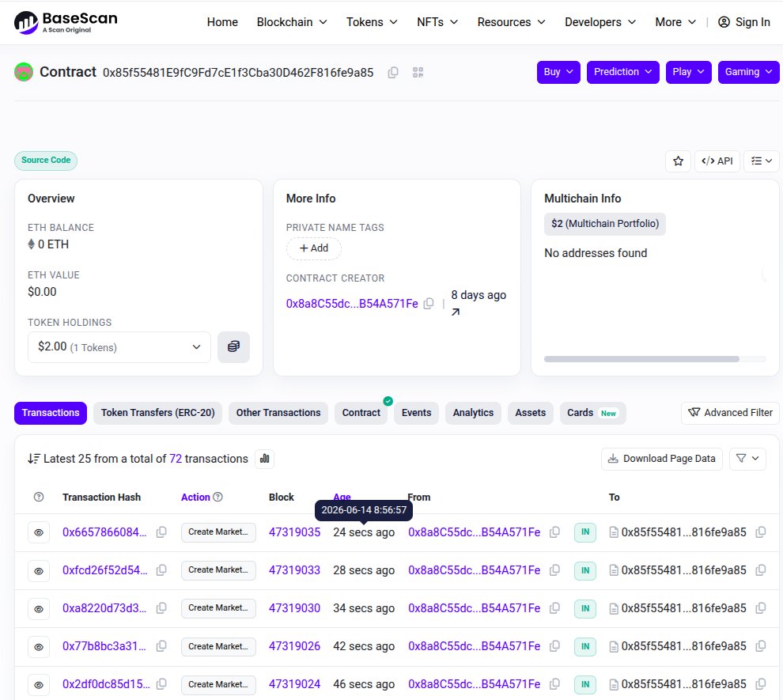
Task: Switch to Token Transfers (ERC-20) tab
Action: pyautogui.click(x=158, y=413)
